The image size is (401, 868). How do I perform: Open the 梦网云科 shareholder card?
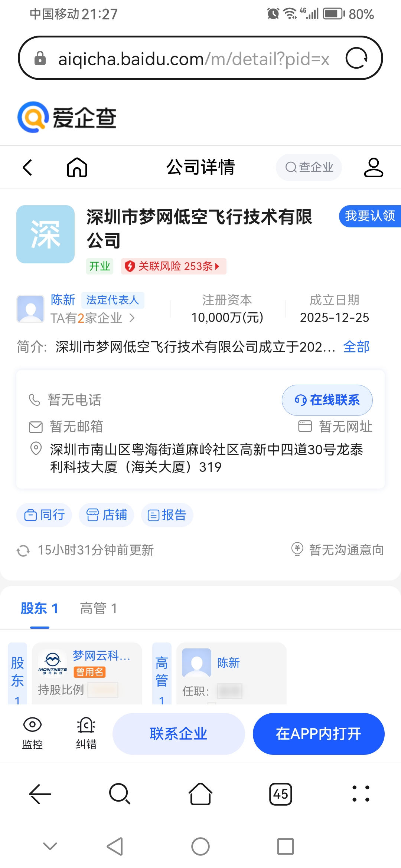click(87, 673)
